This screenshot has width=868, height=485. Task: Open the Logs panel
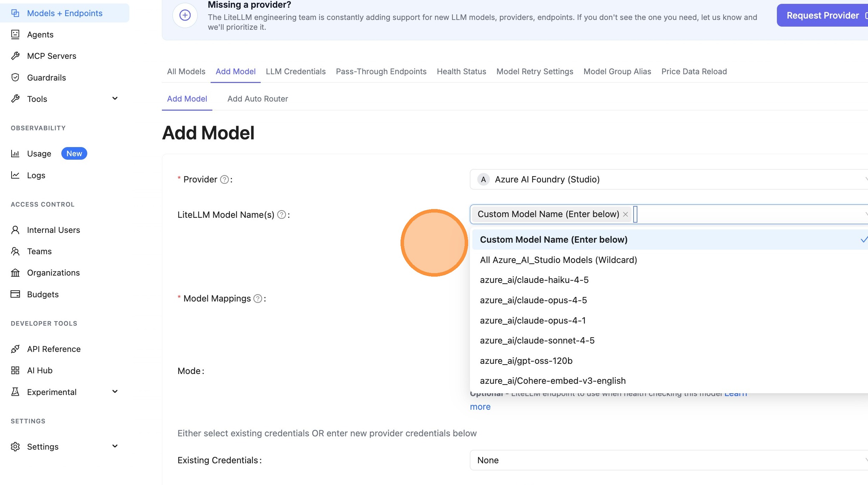click(36, 175)
